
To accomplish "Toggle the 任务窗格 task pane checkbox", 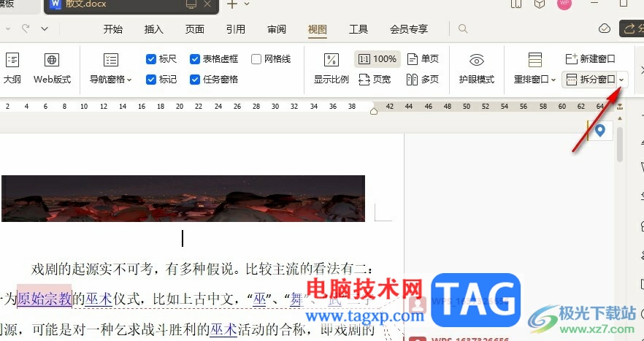I will [x=195, y=80].
